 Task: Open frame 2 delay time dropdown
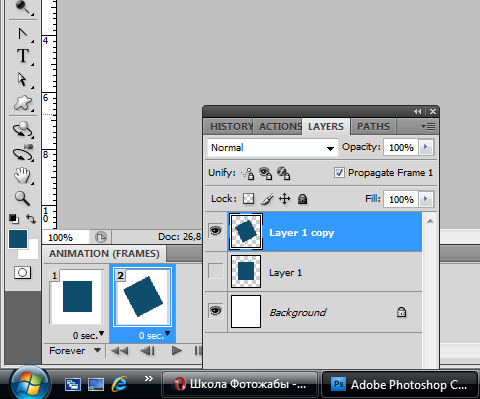coord(167,333)
